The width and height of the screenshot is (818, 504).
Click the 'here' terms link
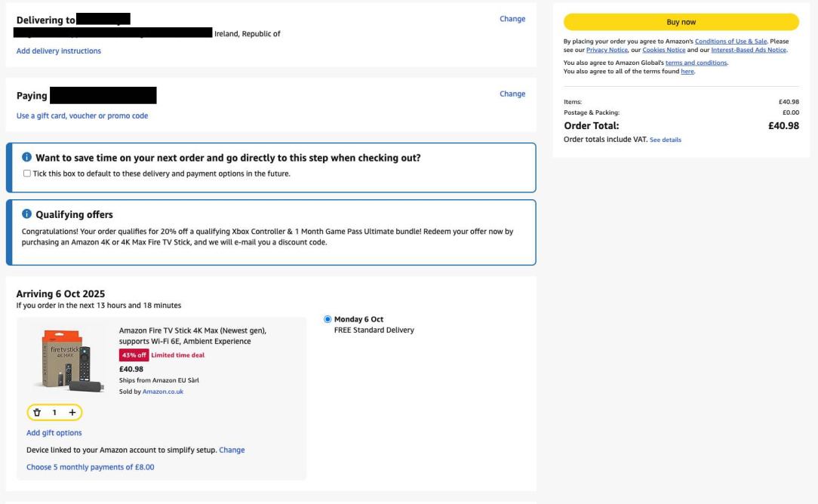687,72
